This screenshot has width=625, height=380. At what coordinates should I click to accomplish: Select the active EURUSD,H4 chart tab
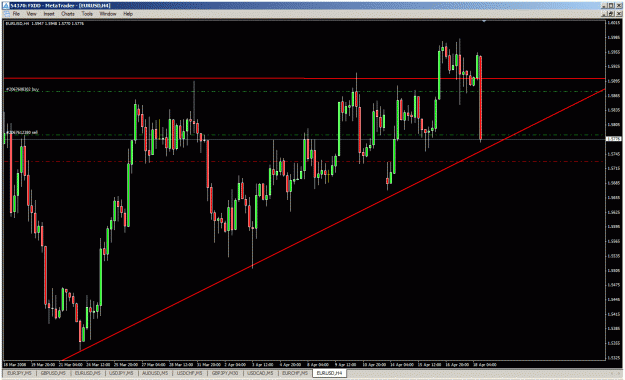(x=329, y=373)
